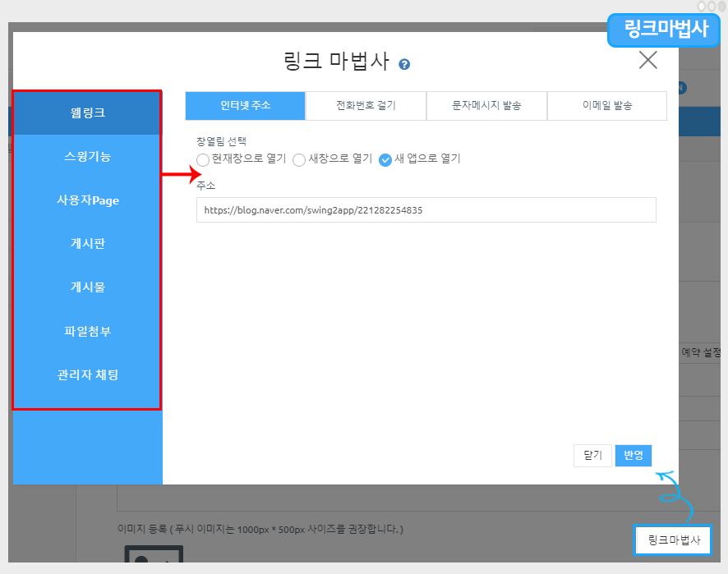Viewport: 728px width, 574px height.
Task: Select 웹링크 in the sidebar
Action: click(x=87, y=113)
